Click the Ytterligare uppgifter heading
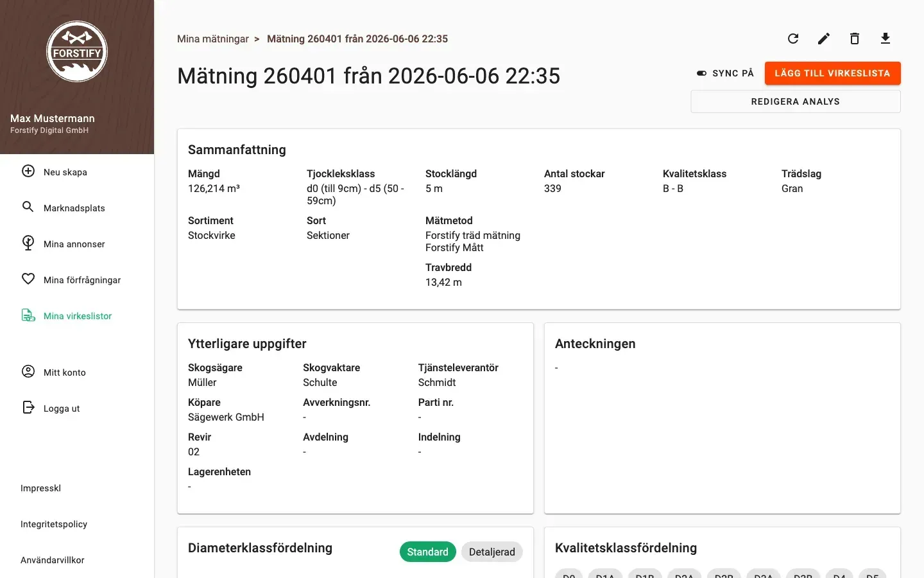 (x=247, y=344)
